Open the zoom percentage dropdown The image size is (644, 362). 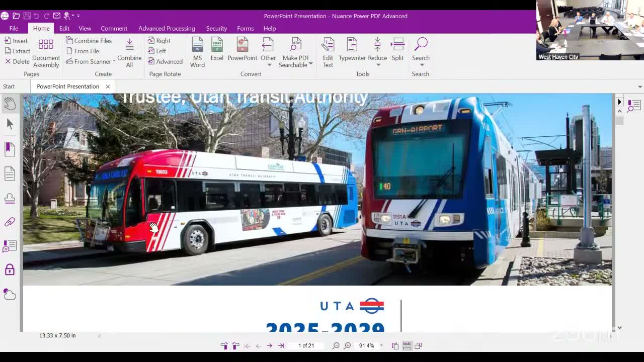(x=381, y=346)
